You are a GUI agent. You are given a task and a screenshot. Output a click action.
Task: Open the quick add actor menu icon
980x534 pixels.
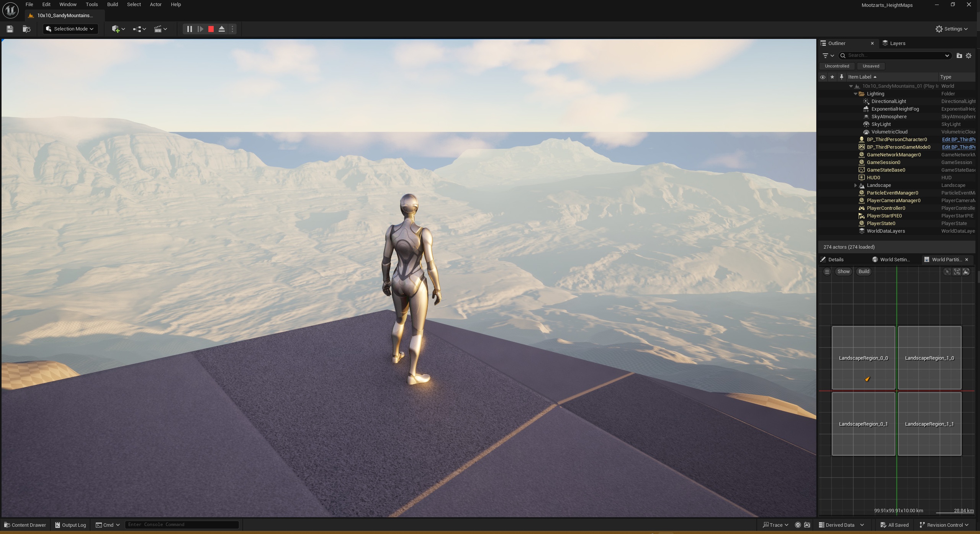pos(118,29)
